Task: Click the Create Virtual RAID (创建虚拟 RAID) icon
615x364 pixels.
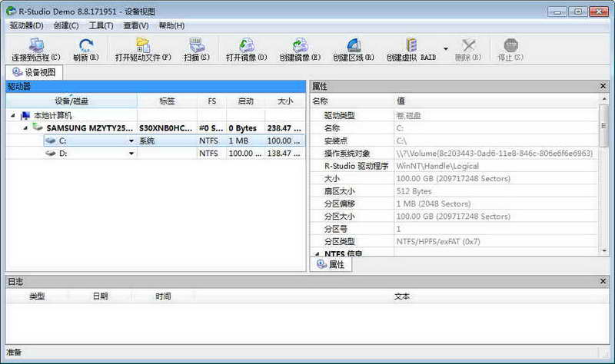Action: 411,45
